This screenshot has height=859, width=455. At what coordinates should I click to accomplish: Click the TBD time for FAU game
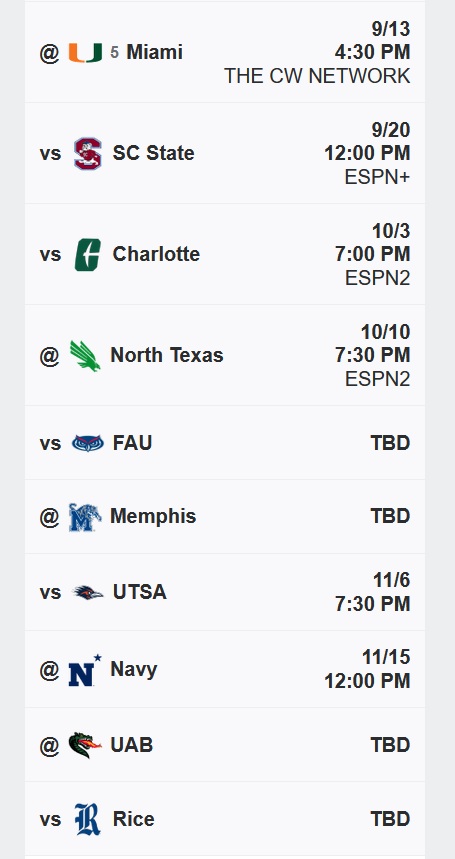(390, 443)
